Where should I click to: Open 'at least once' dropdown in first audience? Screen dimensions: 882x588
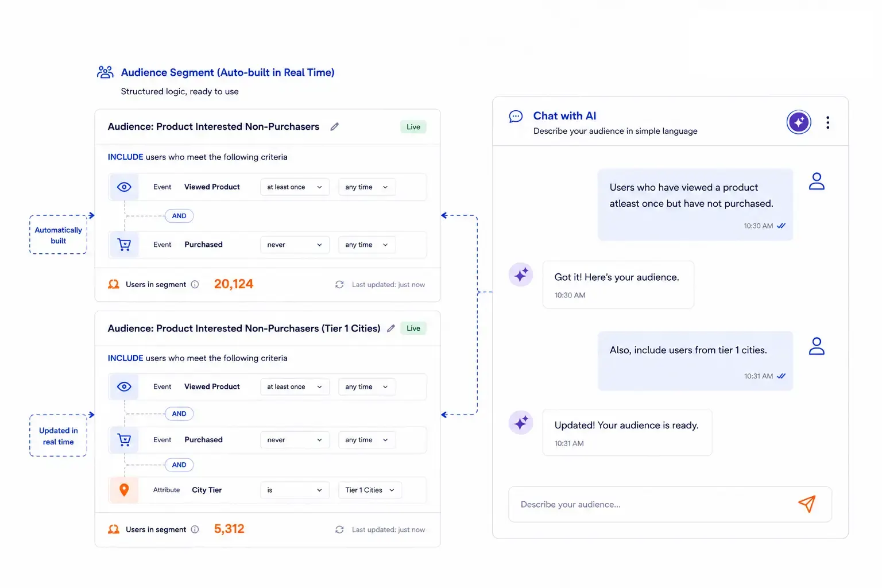click(x=295, y=187)
